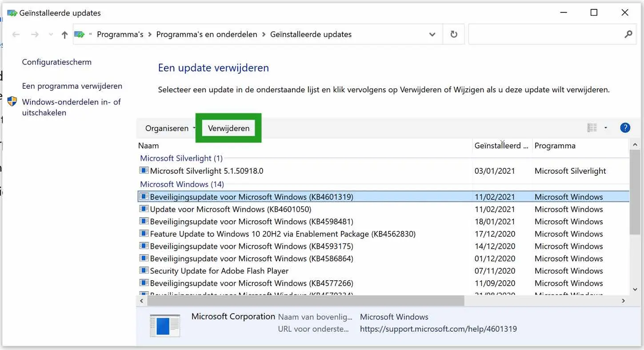This screenshot has width=644, height=350.
Task: Expand address bar history dropdown
Action: coord(432,35)
